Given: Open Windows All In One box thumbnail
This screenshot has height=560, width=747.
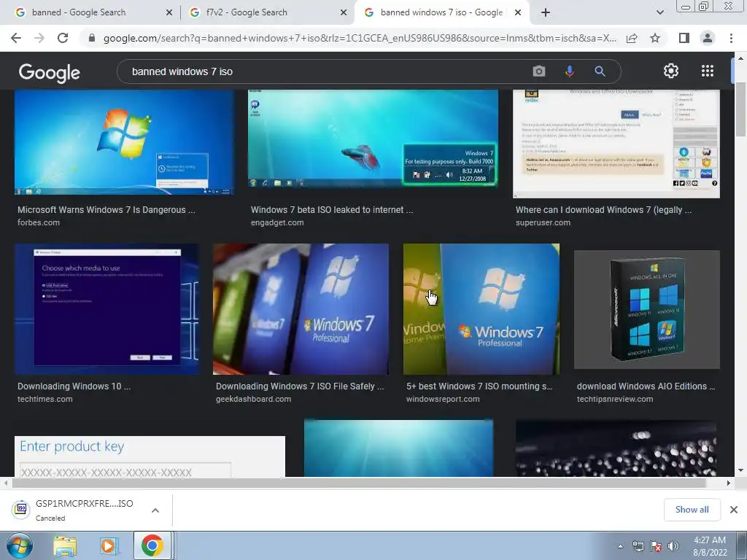Looking at the screenshot, I should [x=647, y=309].
